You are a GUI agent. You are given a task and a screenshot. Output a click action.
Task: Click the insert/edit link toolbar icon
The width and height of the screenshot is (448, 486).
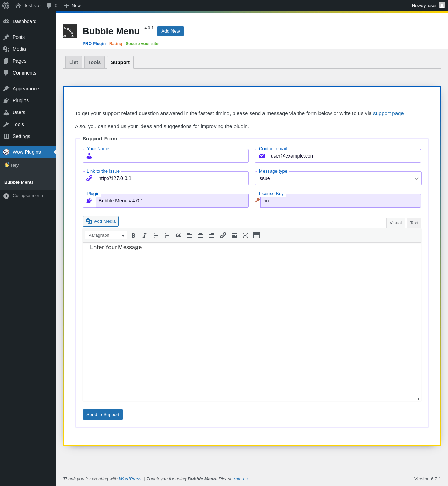tap(223, 235)
